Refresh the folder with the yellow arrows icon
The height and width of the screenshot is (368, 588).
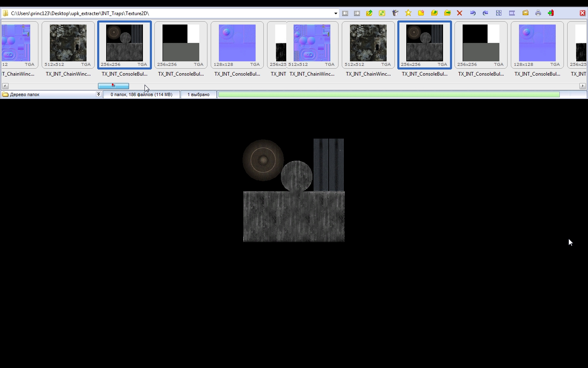click(x=382, y=13)
